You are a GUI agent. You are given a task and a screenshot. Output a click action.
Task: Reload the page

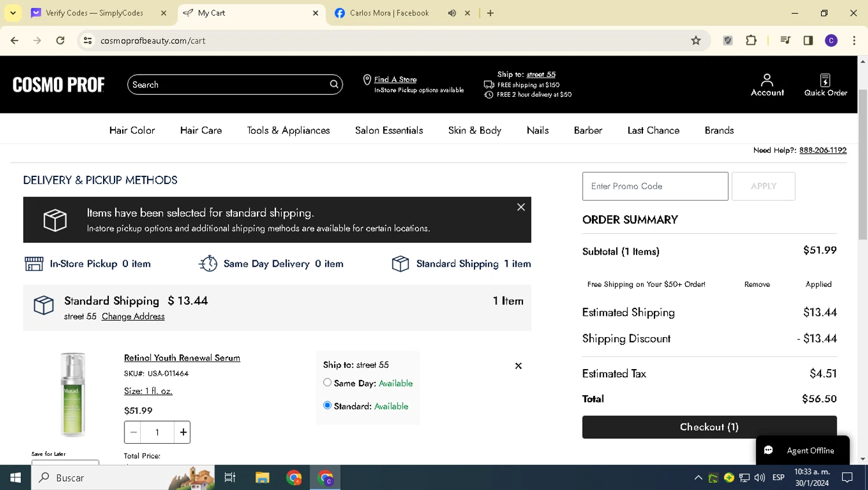tap(60, 40)
